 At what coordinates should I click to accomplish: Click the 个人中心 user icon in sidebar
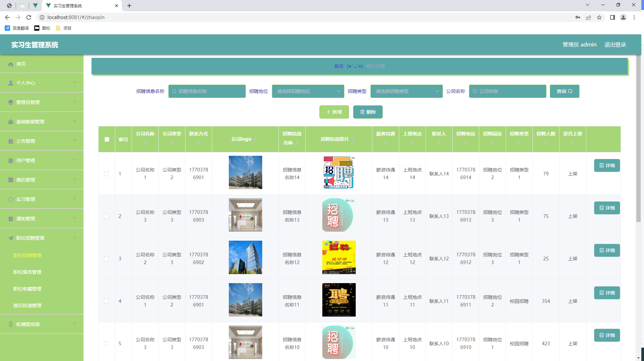[11, 83]
